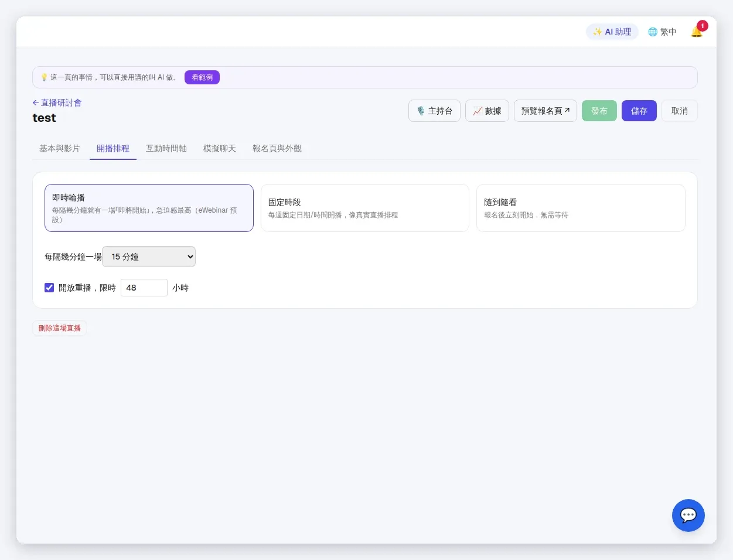Open the 15 分鐘 interval dropdown
Screen dimensions: 733x560
point(149,257)
